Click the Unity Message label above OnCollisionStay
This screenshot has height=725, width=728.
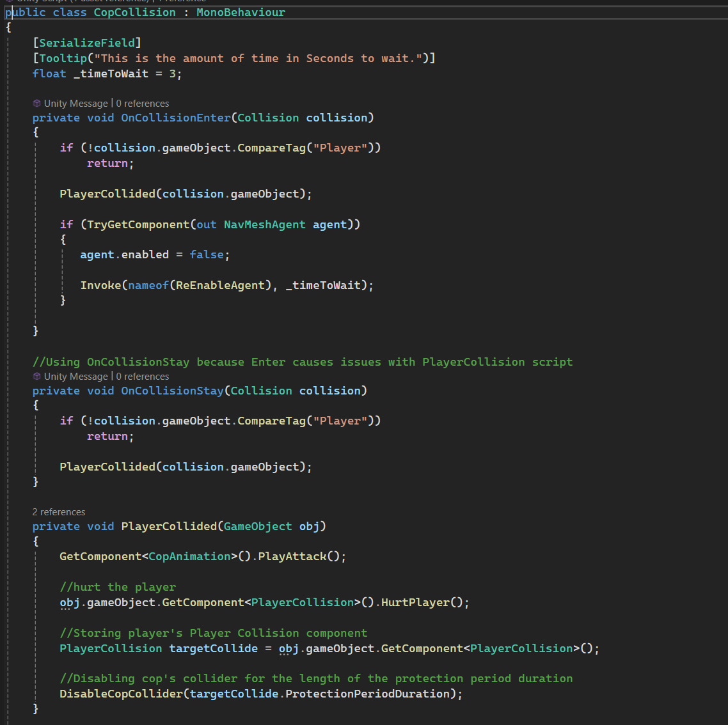click(x=75, y=377)
